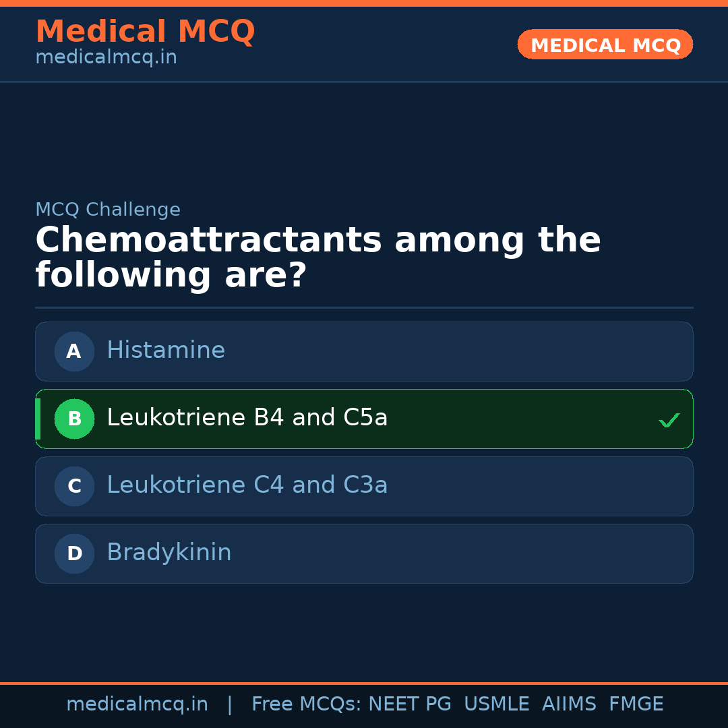The image size is (728, 728).
Task: Click the "MCQ Challenge" label
Action: click(108, 210)
